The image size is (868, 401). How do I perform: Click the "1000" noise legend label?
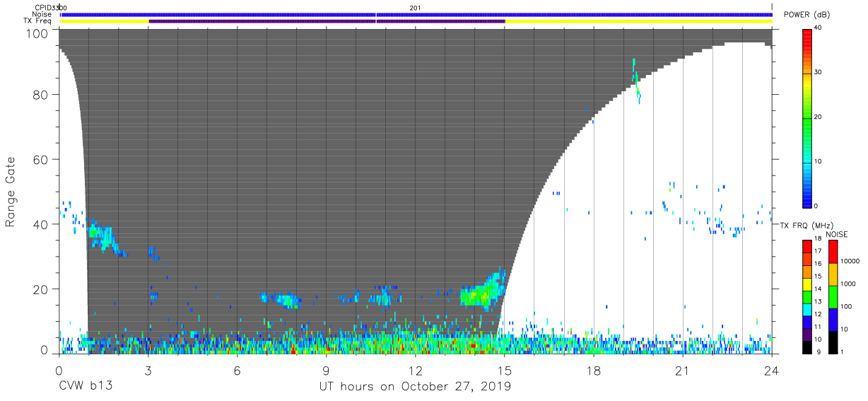[x=850, y=284]
